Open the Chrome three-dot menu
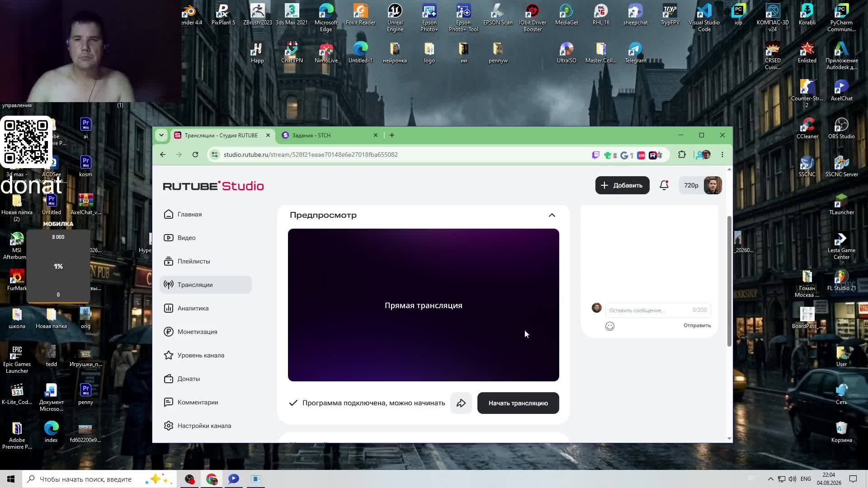 click(x=722, y=155)
